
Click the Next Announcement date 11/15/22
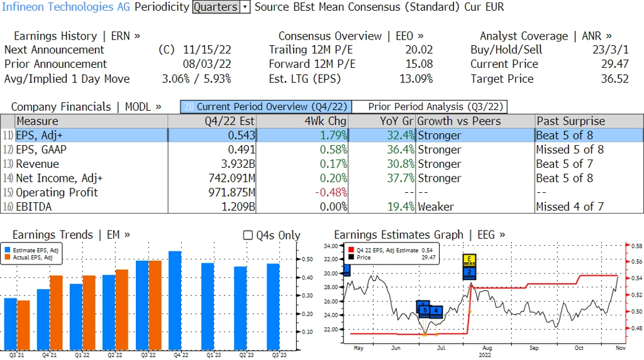tap(207, 50)
